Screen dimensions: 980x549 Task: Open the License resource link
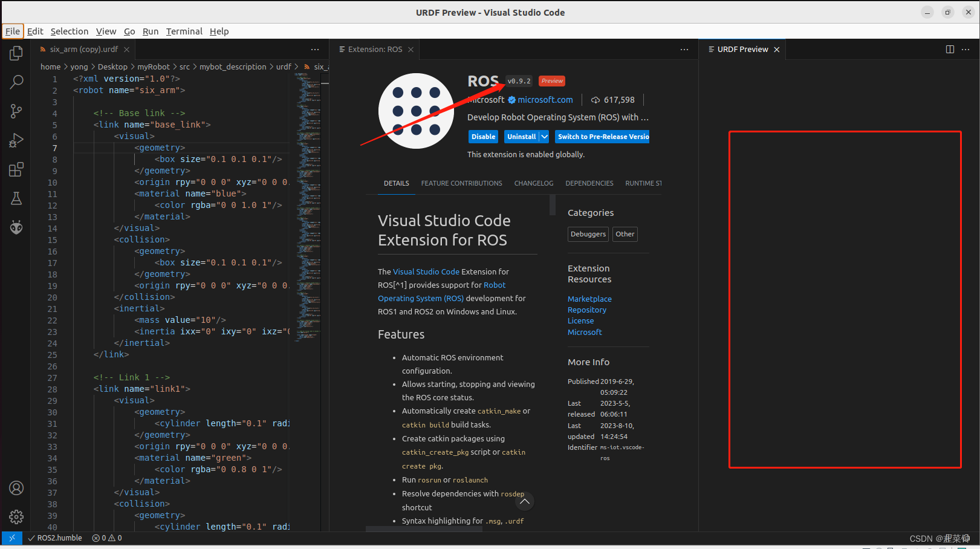[x=580, y=321]
